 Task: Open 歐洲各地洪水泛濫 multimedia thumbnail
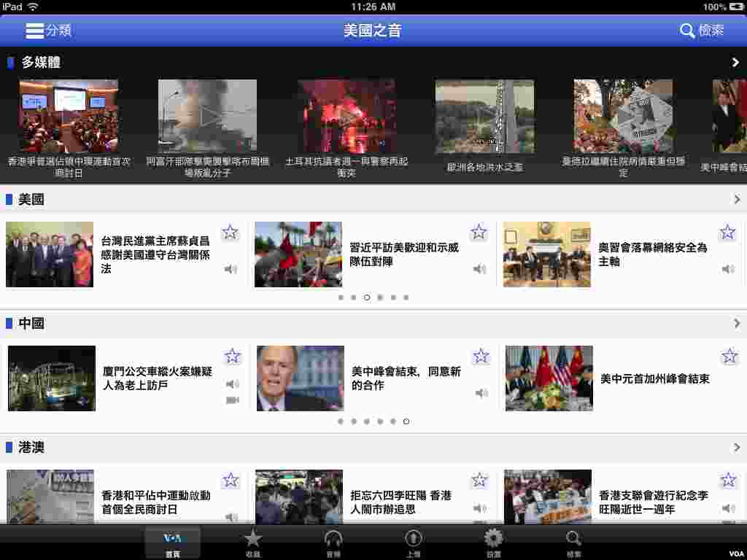(484, 116)
